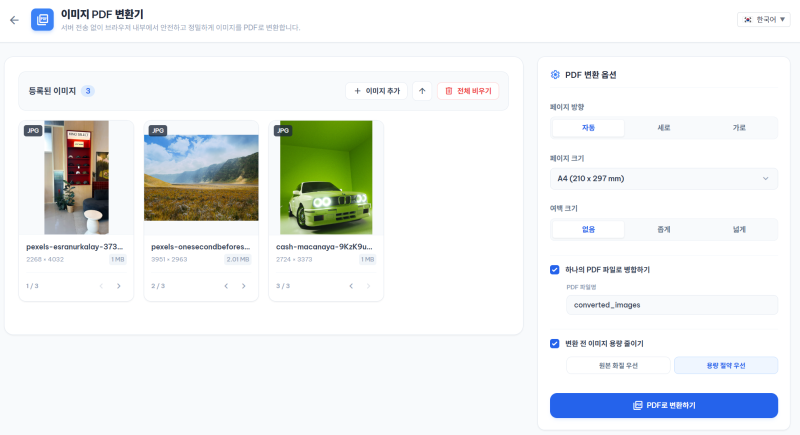Select the pexels-esranurkalay thumbnail
The height and width of the screenshot is (435, 800).
tap(76, 177)
